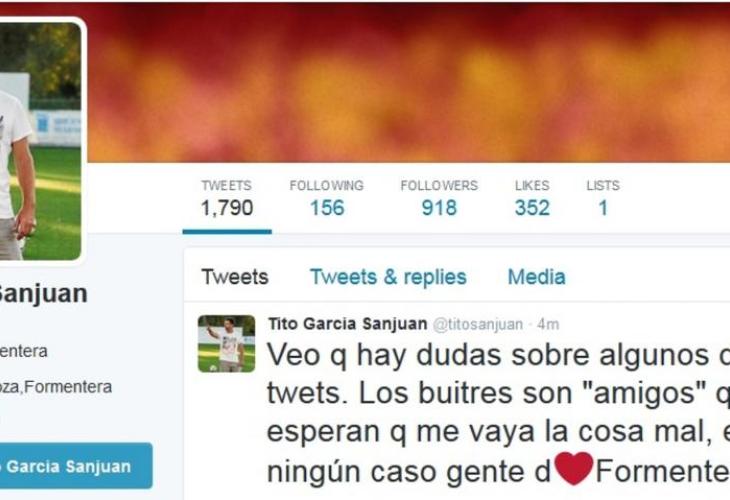Switch to Tweets & replies tab
730x500 pixels.
coord(388,277)
